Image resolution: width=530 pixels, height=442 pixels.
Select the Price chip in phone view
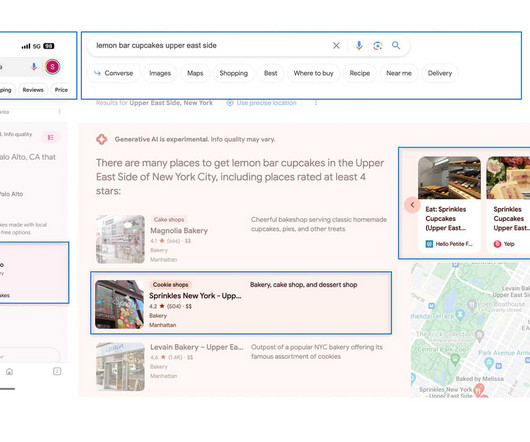tap(61, 90)
